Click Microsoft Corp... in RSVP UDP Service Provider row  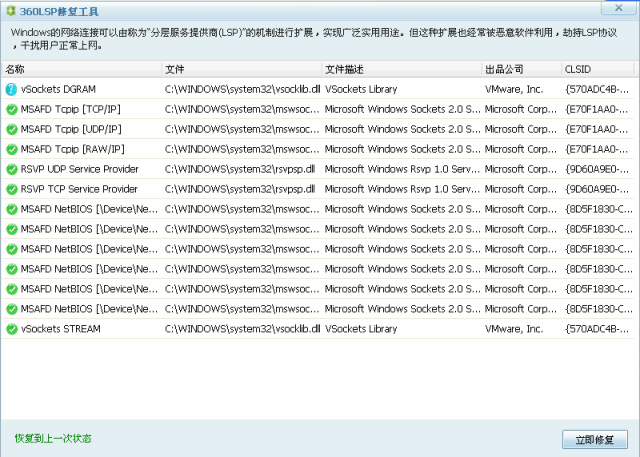click(521, 169)
